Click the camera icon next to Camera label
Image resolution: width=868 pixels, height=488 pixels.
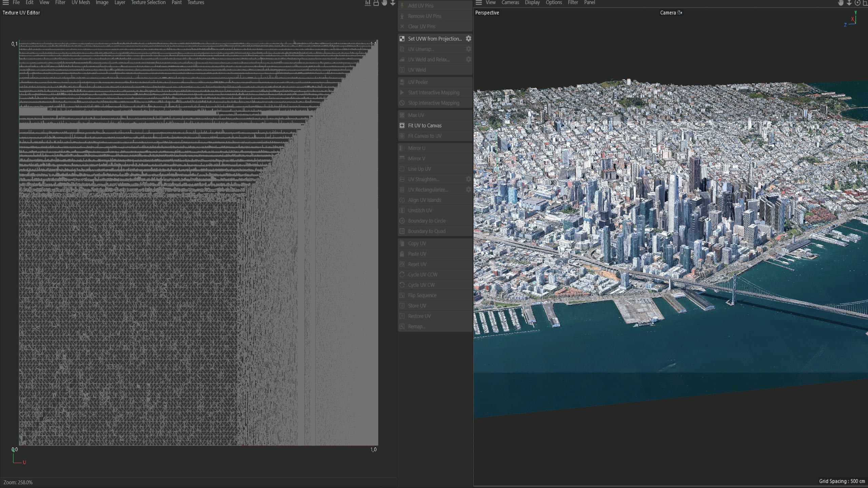[680, 13]
